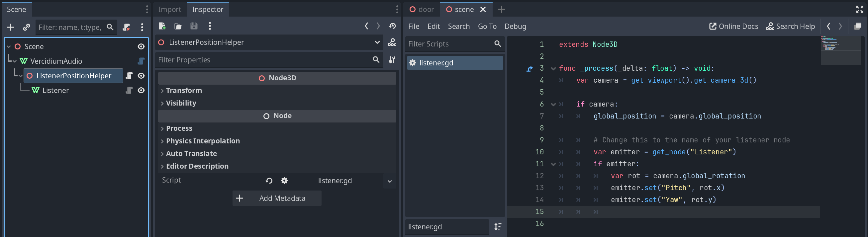This screenshot has width=868, height=237.
Task: Open Online Docs link
Action: (733, 26)
